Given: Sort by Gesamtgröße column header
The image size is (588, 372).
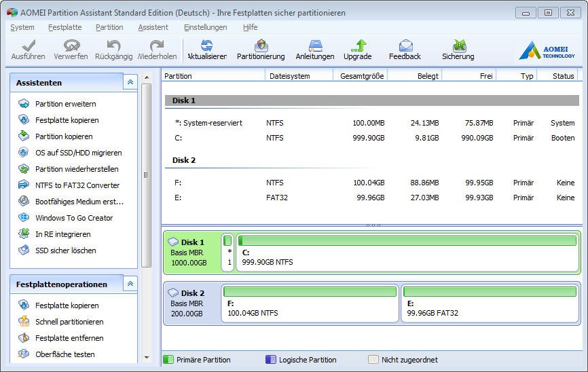Looking at the screenshot, I should 361,76.
